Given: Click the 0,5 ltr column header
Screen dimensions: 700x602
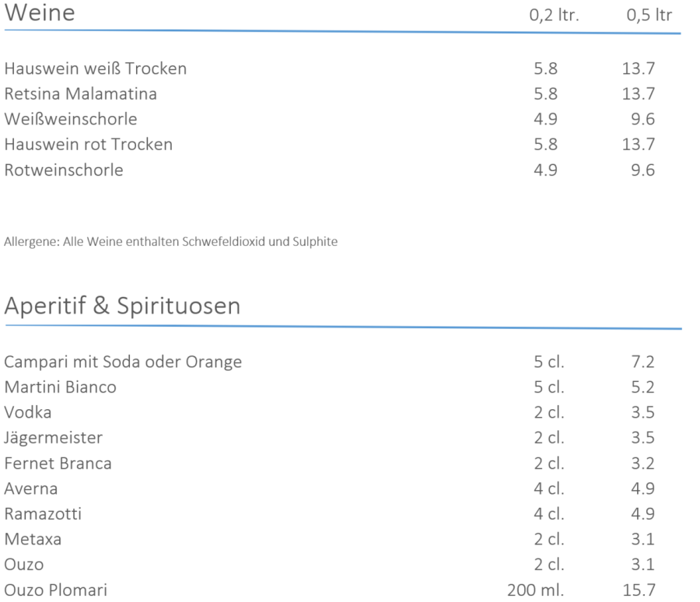Looking at the screenshot, I should coord(649,16).
